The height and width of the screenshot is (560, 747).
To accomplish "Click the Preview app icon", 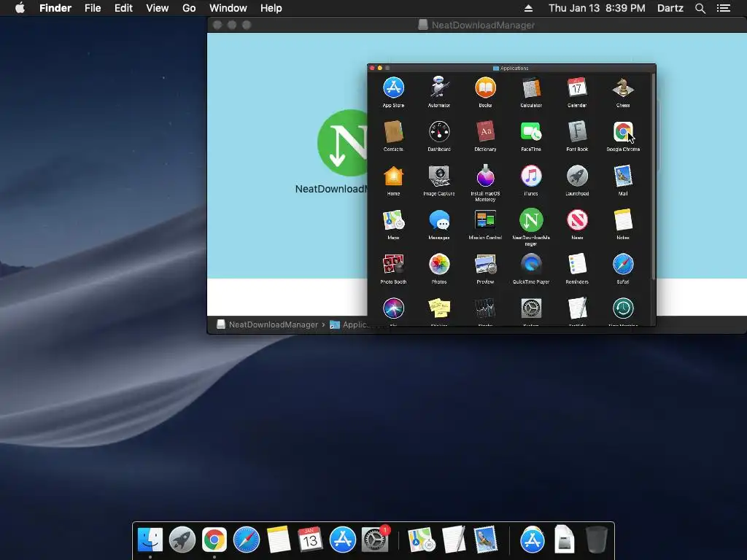I will 485,264.
